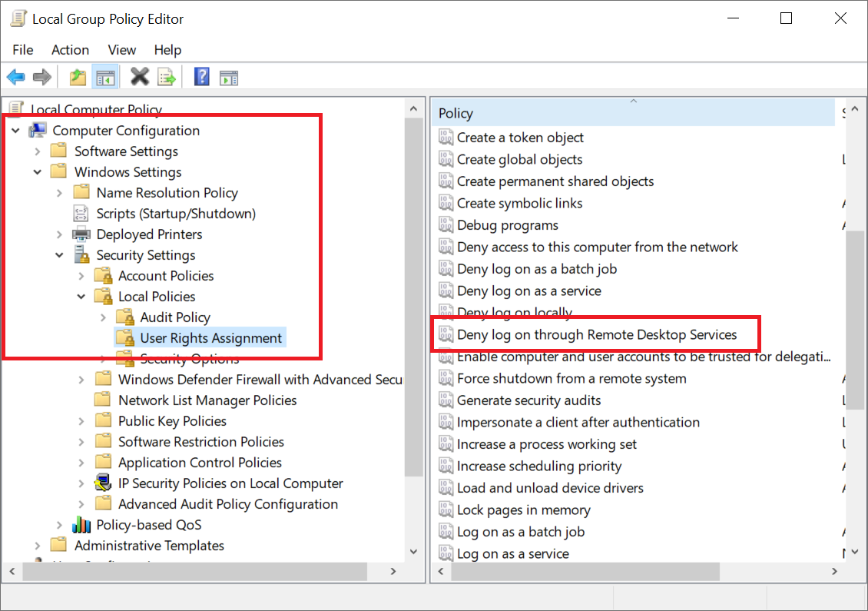
Task: Click the Audit Policy folder icon
Action: [x=125, y=317]
